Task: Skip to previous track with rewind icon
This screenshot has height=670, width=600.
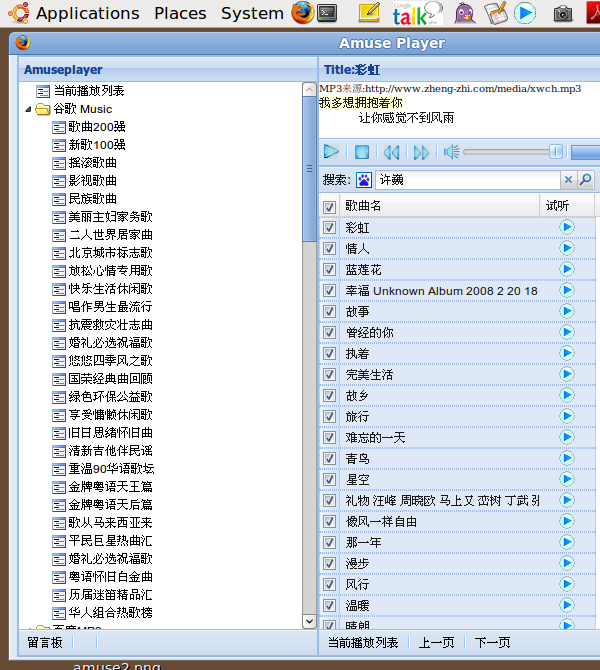Action: (x=391, y=152)
